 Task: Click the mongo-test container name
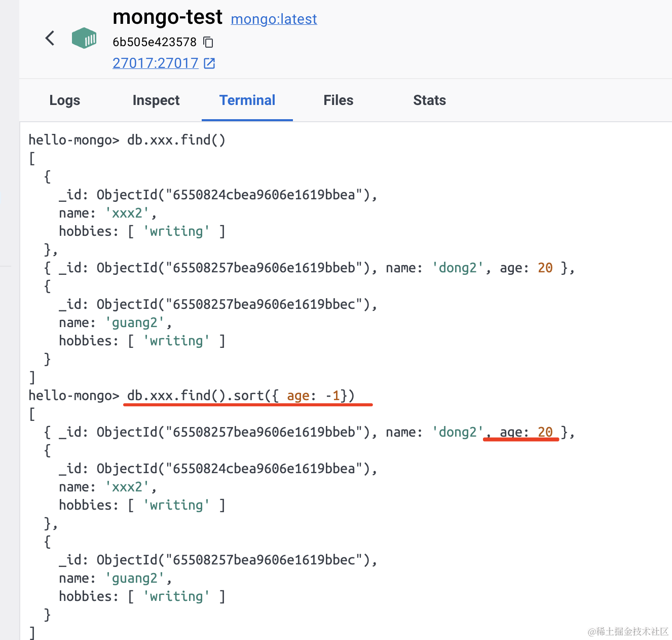coord(167,17)
